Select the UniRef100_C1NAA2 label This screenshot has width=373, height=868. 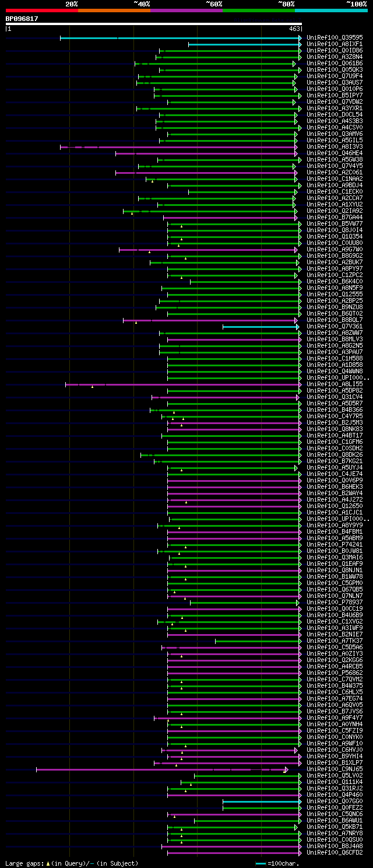point(335,178)
